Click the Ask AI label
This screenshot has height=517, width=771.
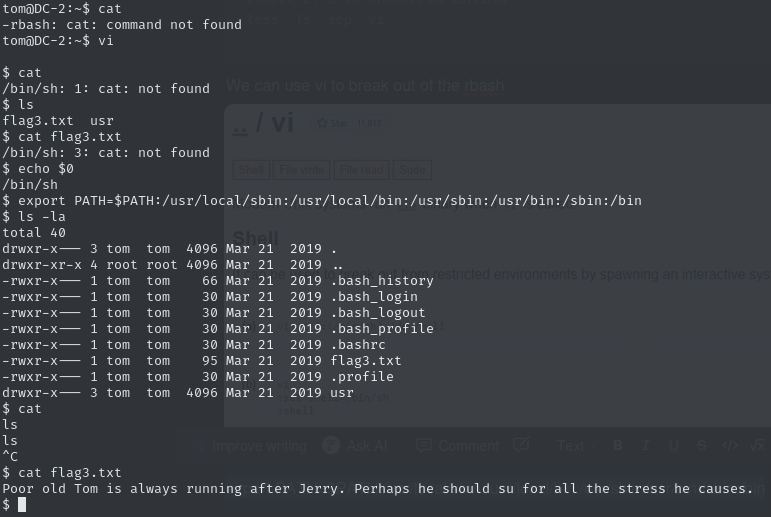coord(367,446)
